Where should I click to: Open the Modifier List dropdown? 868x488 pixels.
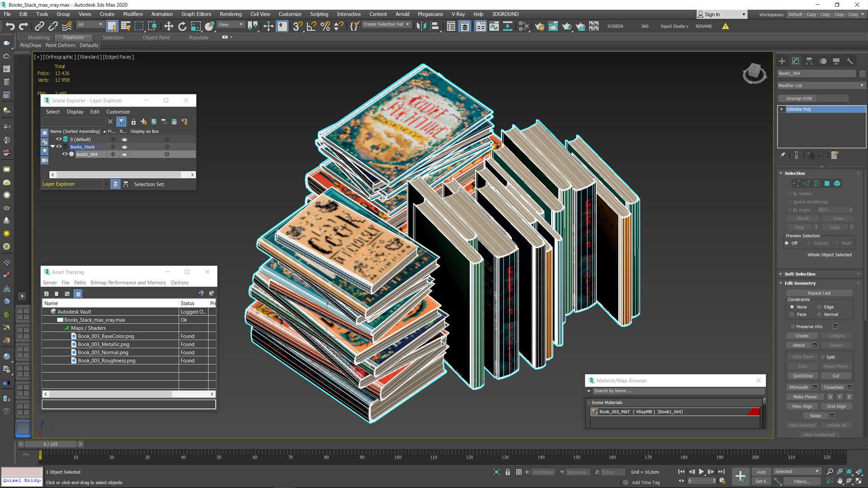click(x=821, y=85)
